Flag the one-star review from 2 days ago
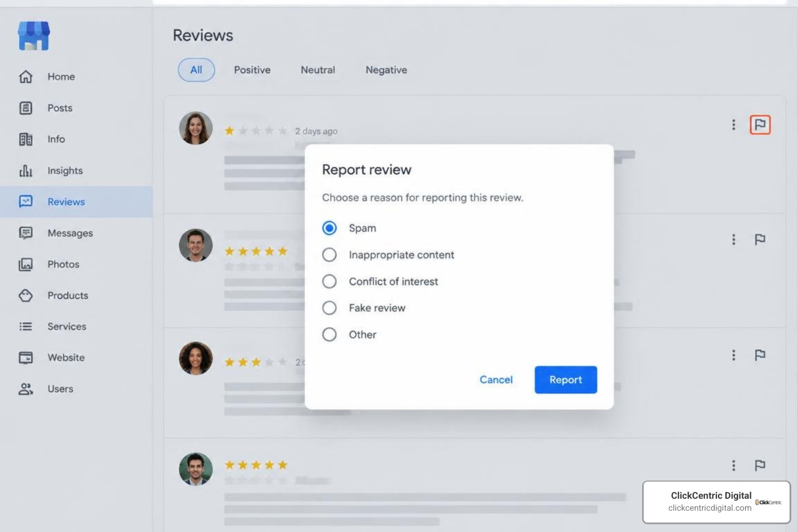Screen dimensions: 798x532 click(760, 125)
